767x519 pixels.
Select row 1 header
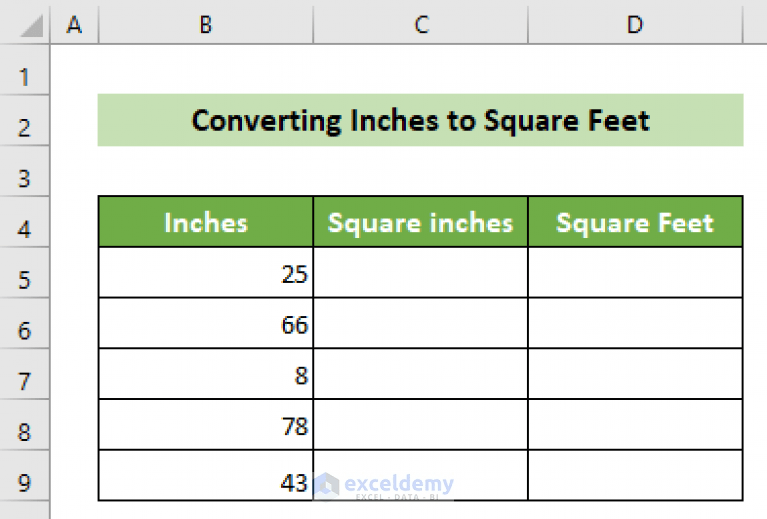[x=24, y=70]
